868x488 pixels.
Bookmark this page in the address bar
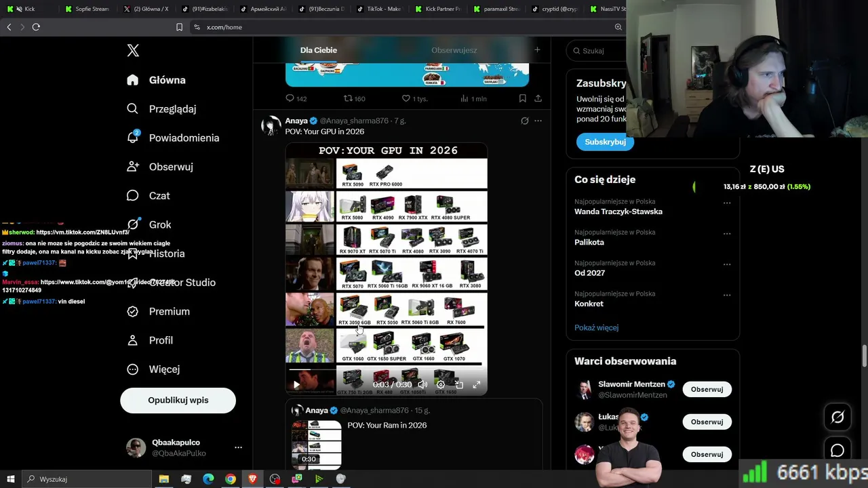point(179,27)
